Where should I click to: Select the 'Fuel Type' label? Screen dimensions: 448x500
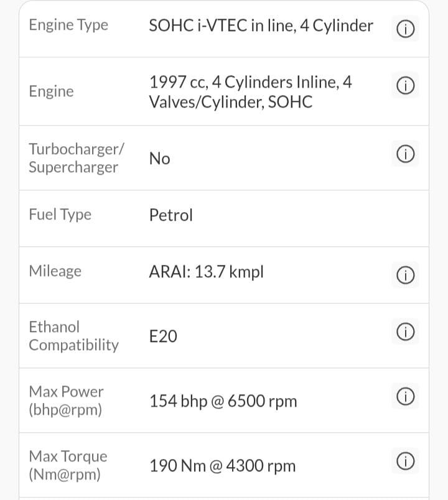click(60, 215)
